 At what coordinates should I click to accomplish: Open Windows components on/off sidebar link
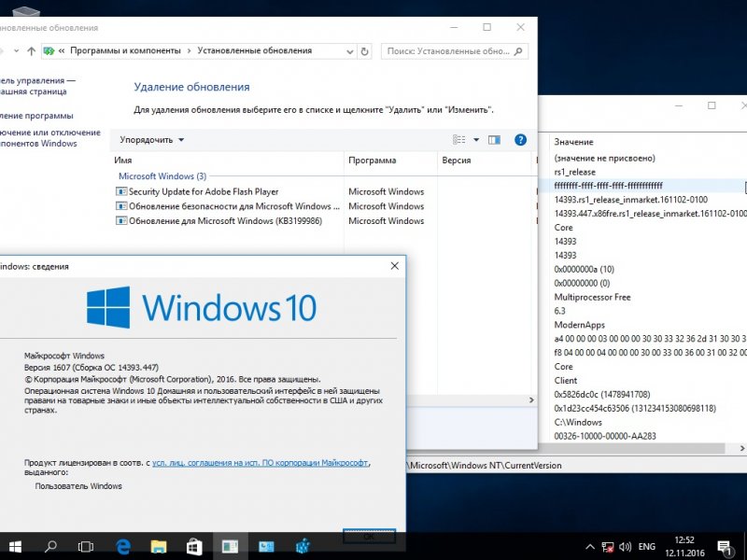(50, 138)
